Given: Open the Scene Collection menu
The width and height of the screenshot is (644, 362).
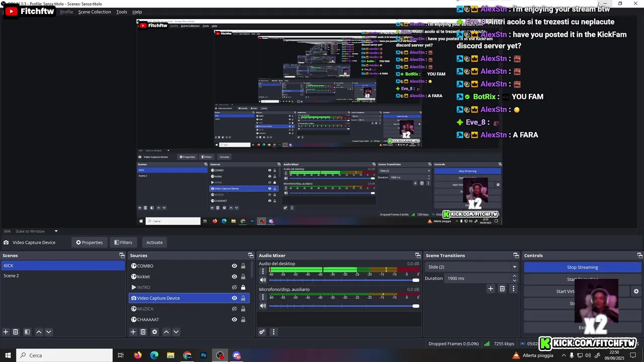Looking at the screenshot, I should click(95, 12).
